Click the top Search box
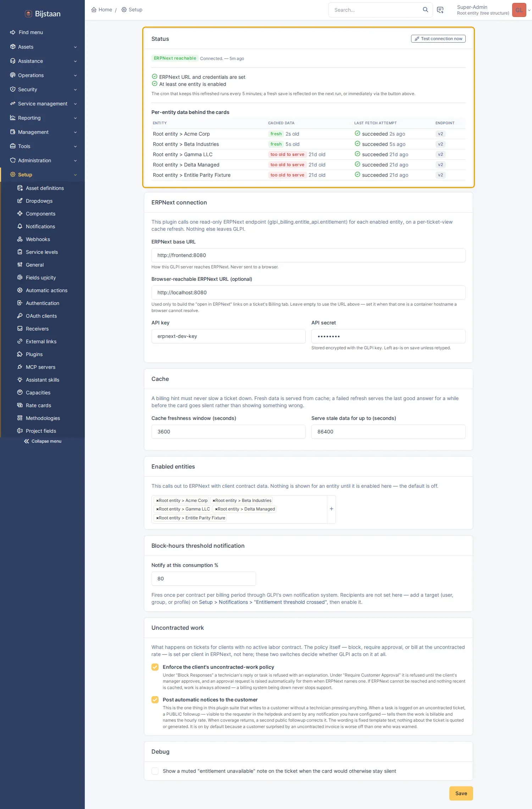Image resolution: width=532 pixels, height=809 pixels. pos(376,10)
